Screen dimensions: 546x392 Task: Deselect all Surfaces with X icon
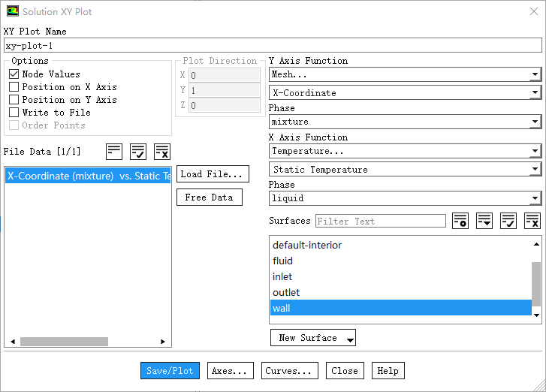click(x=532, y=221)
